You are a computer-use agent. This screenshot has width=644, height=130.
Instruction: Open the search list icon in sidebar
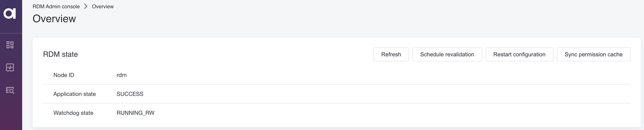(x=10, y=90)
